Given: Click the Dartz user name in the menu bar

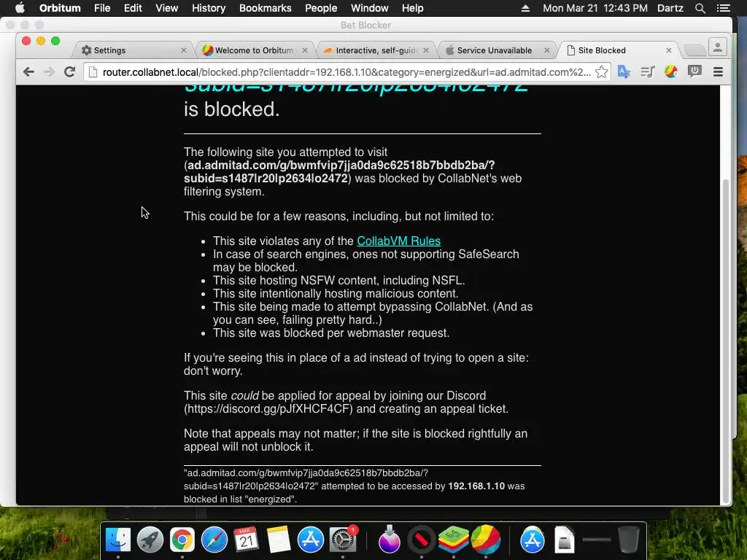Looking at the screenshot, I should tap(670, 8).
